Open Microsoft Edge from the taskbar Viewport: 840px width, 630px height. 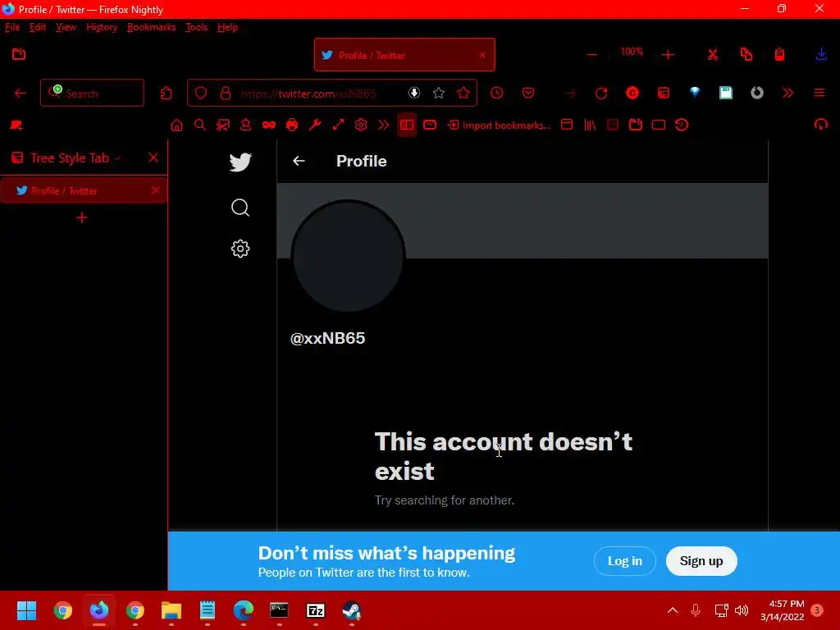[243, 610]
